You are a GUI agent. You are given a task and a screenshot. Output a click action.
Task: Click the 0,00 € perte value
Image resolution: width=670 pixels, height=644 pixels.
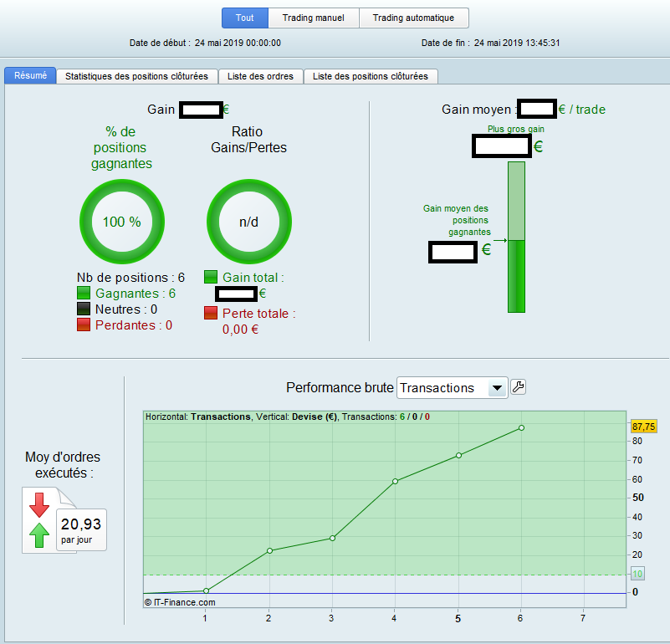(241, 330)
